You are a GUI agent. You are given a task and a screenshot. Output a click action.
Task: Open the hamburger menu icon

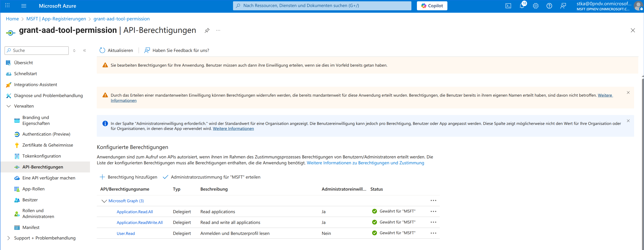click(24, 5)
